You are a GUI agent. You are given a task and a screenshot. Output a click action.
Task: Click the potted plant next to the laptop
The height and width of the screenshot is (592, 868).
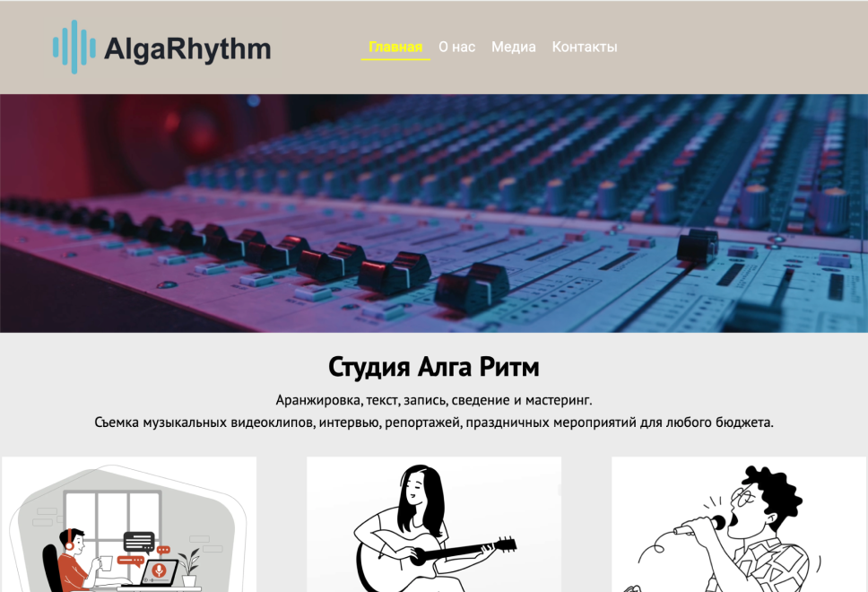click(190, 566)
